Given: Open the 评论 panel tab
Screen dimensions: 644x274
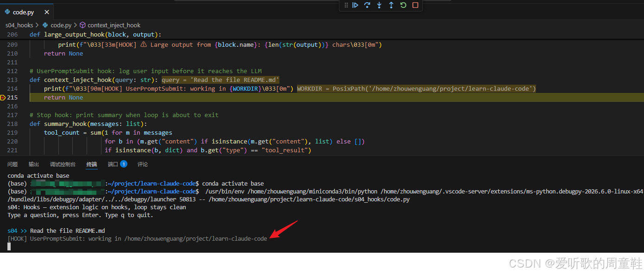Looking at the screenshot, I should [x=143, y=164].
